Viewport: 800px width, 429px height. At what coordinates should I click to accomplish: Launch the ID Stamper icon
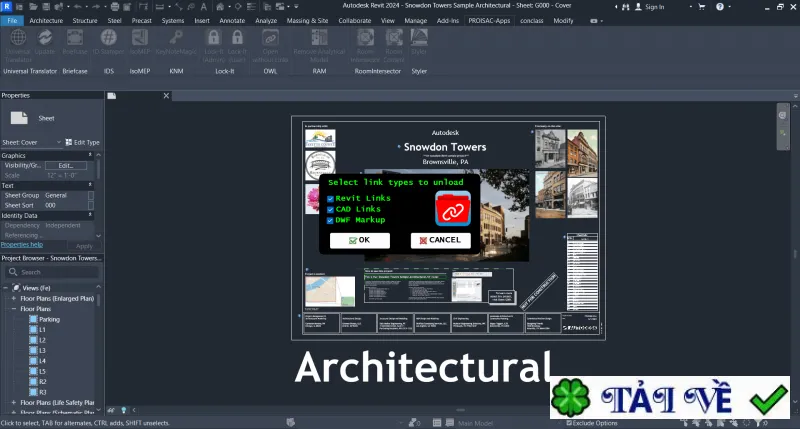point(108,42)
